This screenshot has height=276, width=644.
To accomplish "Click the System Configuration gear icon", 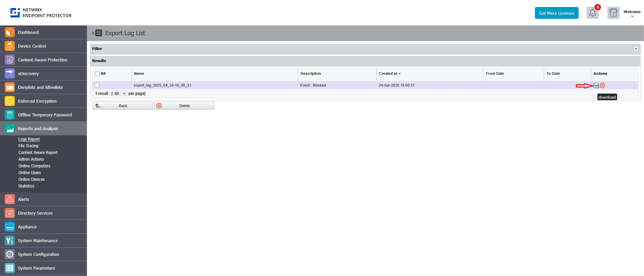I will (10, 254).
